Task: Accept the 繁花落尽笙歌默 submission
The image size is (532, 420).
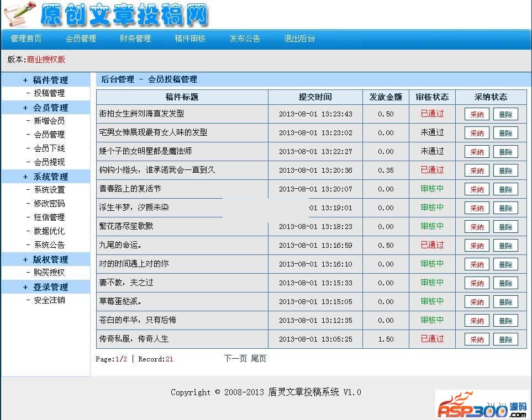Action: 477,227
